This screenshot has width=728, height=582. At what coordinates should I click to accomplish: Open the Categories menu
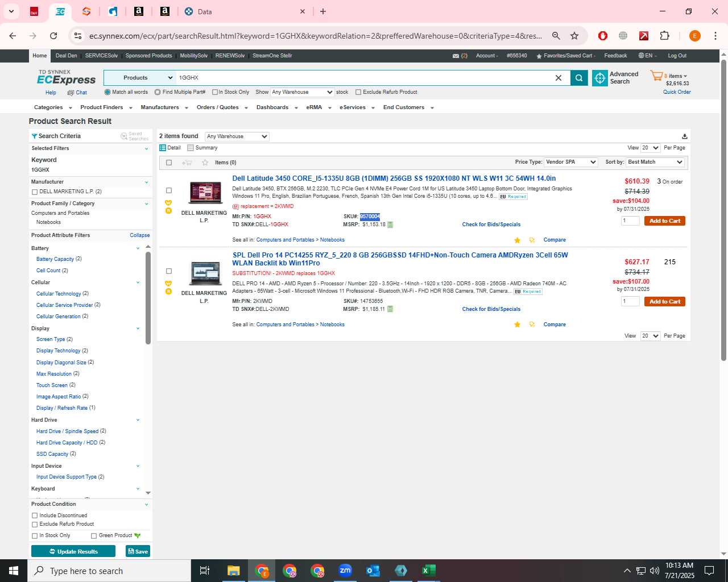(53, 107)
